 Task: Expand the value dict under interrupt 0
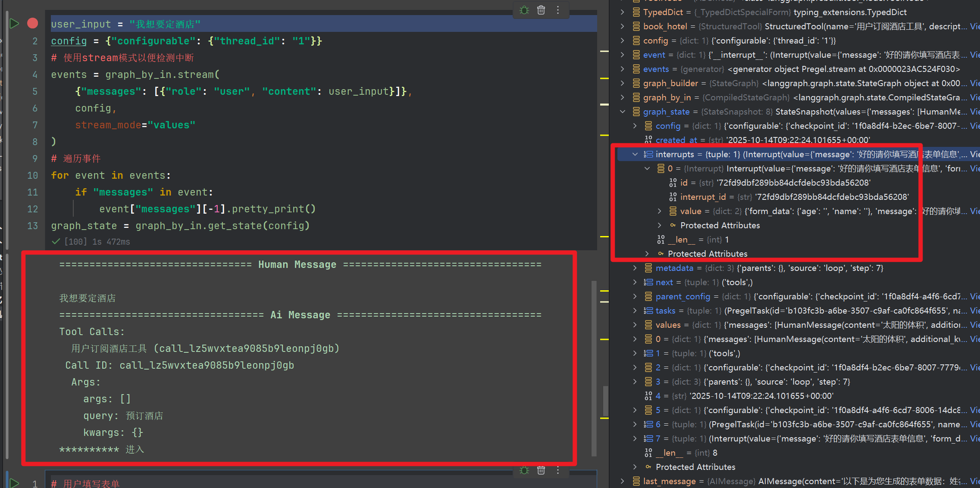tap(660, 211)
